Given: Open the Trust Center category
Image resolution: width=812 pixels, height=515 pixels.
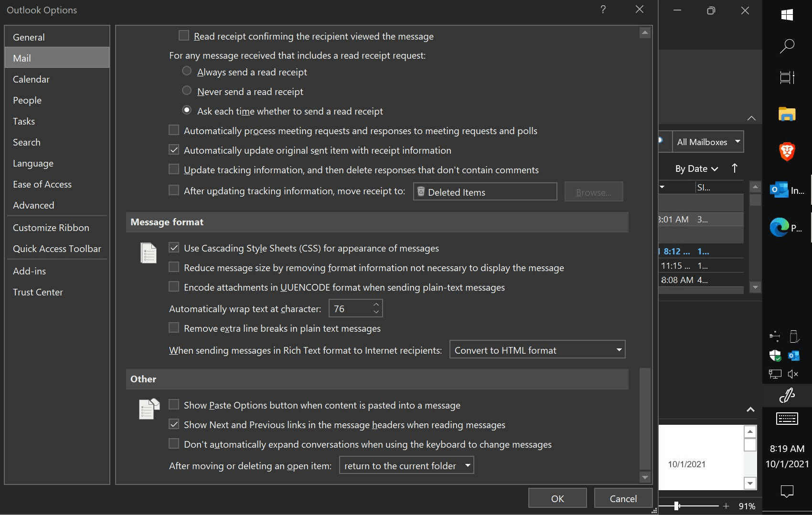Looking at the screenshot, I should click(x=57, y=292).
